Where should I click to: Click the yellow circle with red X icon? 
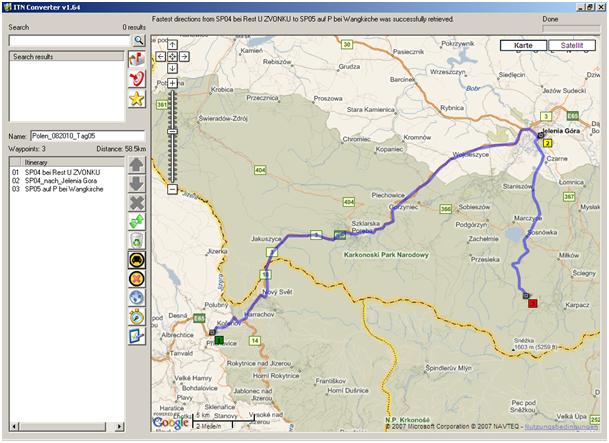(137, 279)
